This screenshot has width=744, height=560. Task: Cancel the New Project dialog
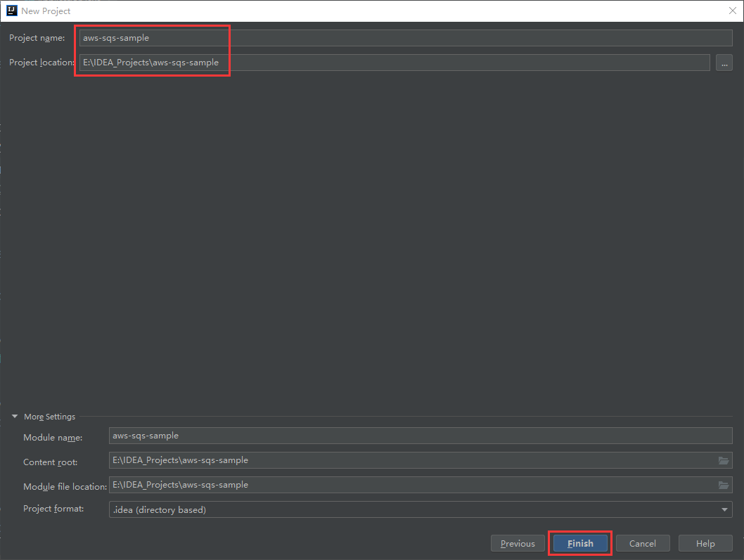click(x=642, y=543)
